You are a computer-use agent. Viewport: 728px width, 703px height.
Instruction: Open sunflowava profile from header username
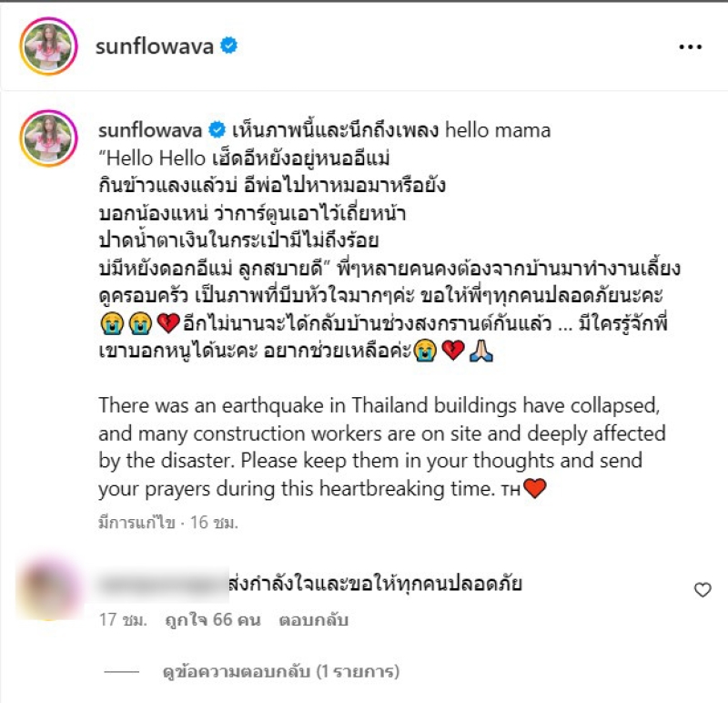[x=154, y=46]
